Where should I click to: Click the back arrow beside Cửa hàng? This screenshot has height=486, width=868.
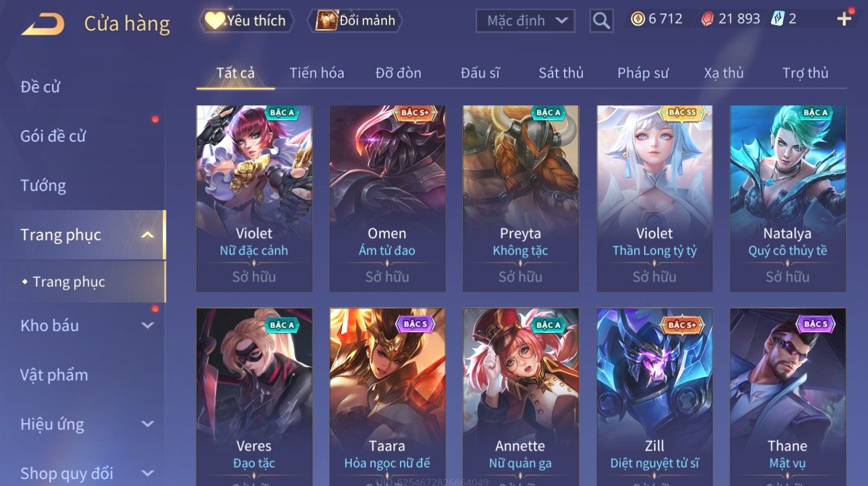(x=43, y=24)
